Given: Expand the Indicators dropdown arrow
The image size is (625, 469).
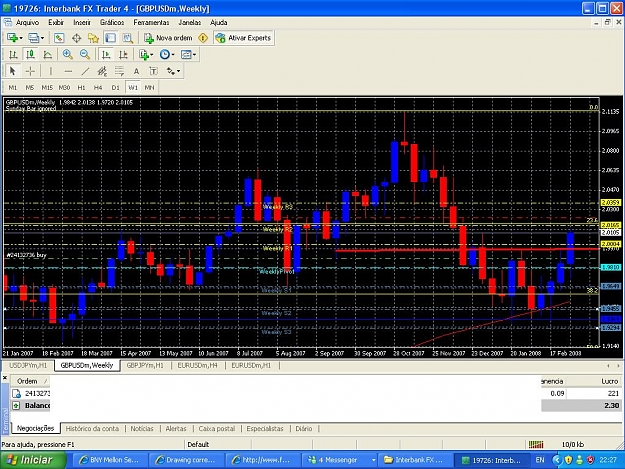Looking at the screenshot, I should 152,55.
